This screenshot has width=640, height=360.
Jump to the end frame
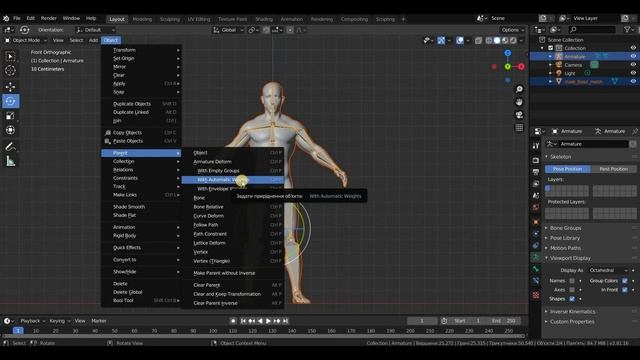coord(286,321)
